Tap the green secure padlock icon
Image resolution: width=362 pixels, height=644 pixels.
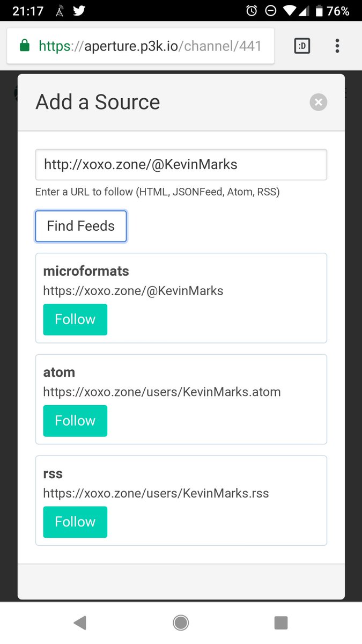24,46
